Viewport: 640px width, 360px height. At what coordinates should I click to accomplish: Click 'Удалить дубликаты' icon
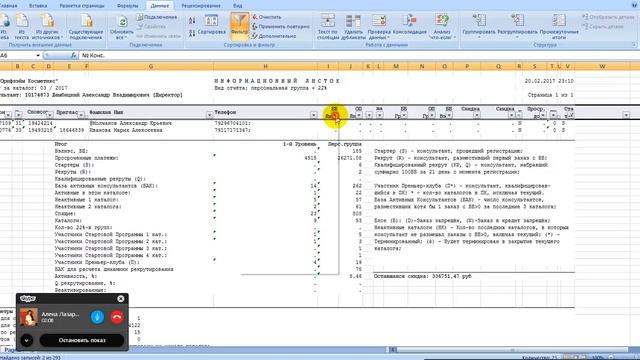(x=353, y=27)
